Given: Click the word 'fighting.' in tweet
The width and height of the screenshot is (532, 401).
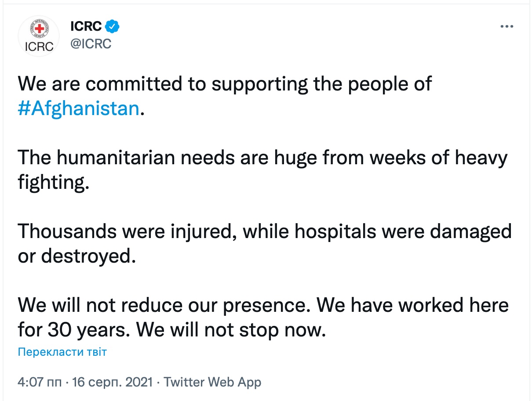Looking at the screenshot, I should click(x=54, y=182).
